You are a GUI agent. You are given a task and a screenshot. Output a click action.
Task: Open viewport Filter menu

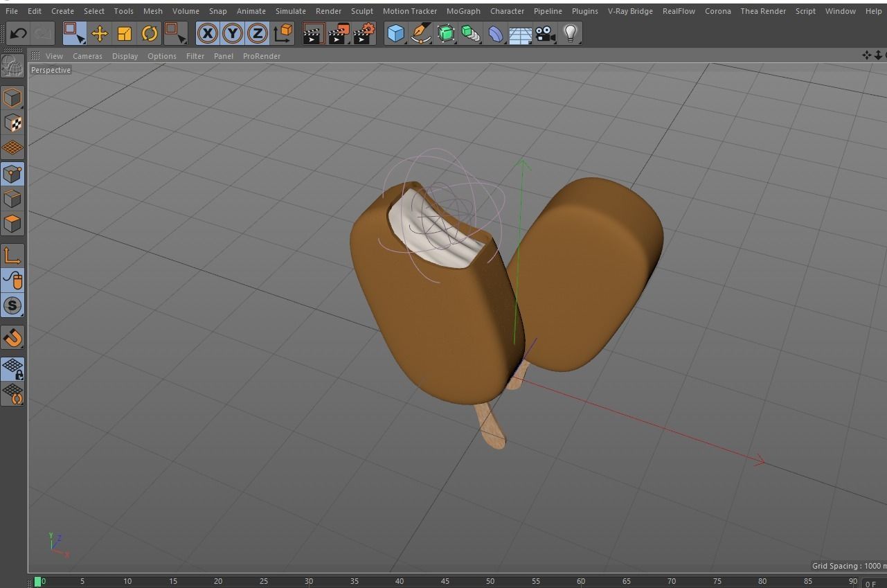click(x=195, y=56)
